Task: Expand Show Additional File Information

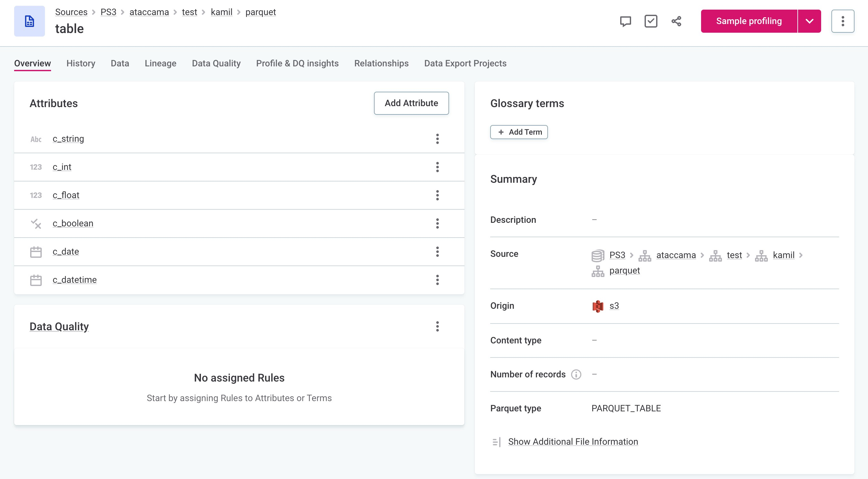Action: (573, 441)
